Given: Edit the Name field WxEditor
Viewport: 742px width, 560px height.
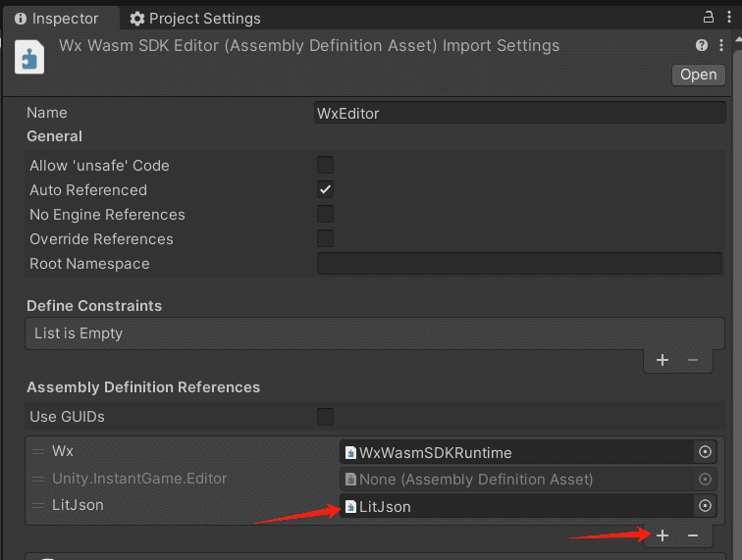Looking at the screenshot, I should pyautogui.click(x=519, y=113).
